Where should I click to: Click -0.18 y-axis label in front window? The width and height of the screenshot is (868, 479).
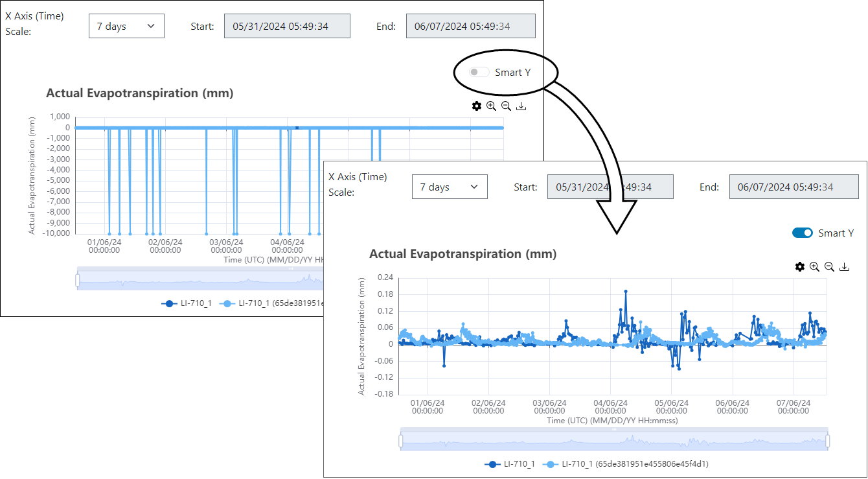pyautogui.click(x=384, y=394)
